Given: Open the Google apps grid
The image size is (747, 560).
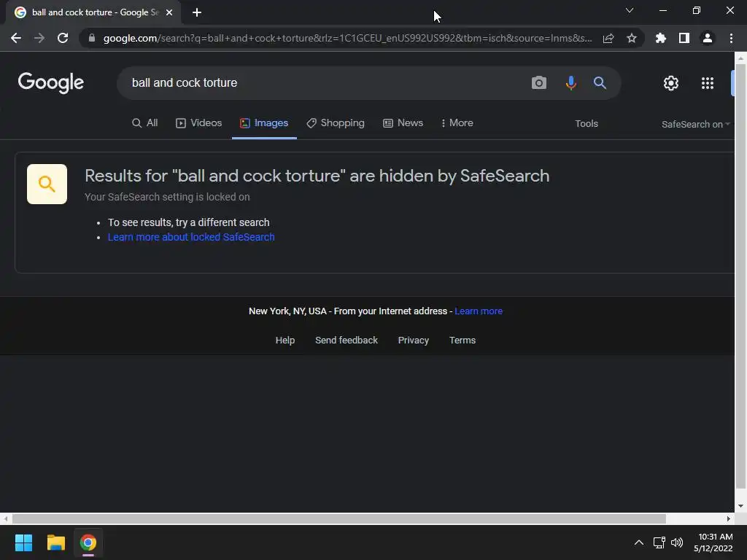Looking at the screenshot, I should pyautogui.click(x=708, y=83).
